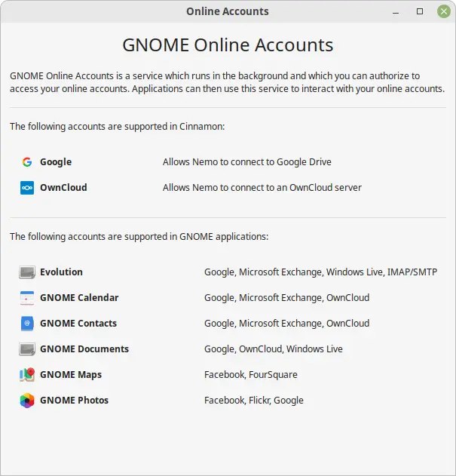Viewport: 456px width, 476px height.
Task: Click GNOME Contacts' supported accounts text
Action: click(x=286, y=324)
